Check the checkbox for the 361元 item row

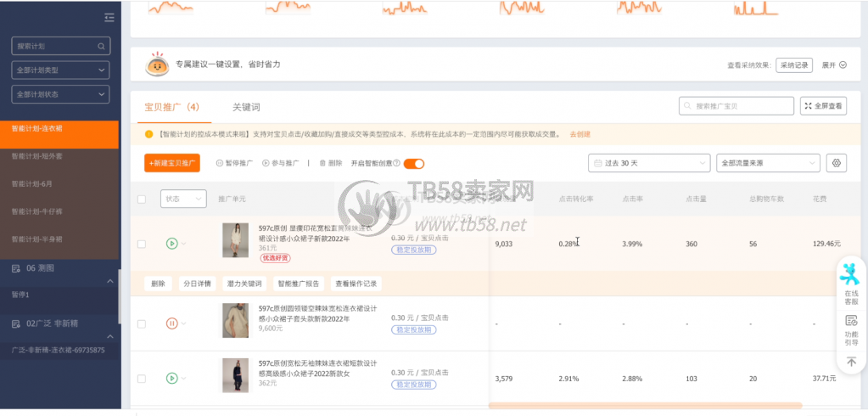click(142, 244)
